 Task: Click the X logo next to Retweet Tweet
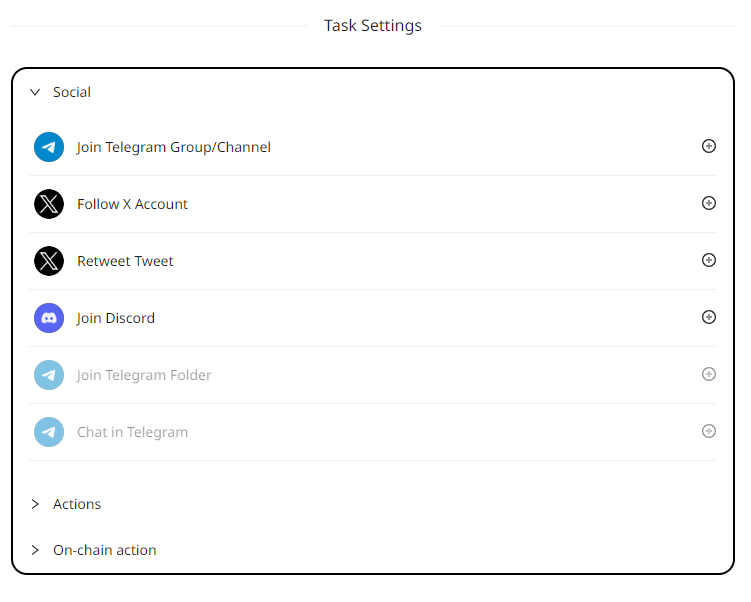pyautogui.click(x=49, y=261)
